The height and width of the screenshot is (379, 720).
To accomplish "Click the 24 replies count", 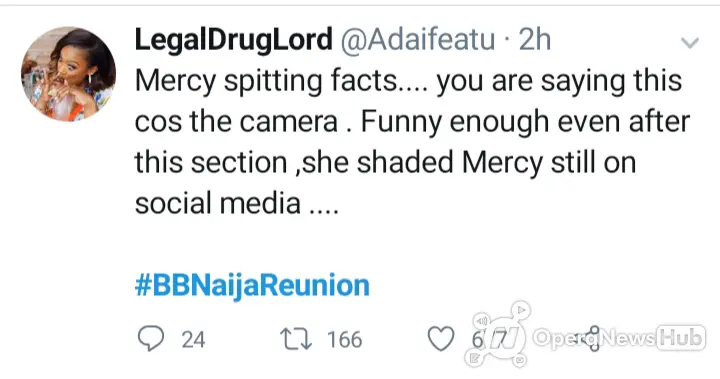I will [193, 339].
